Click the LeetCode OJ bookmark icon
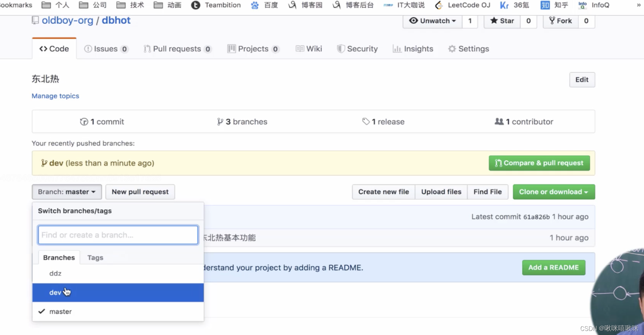 (439, 5)
